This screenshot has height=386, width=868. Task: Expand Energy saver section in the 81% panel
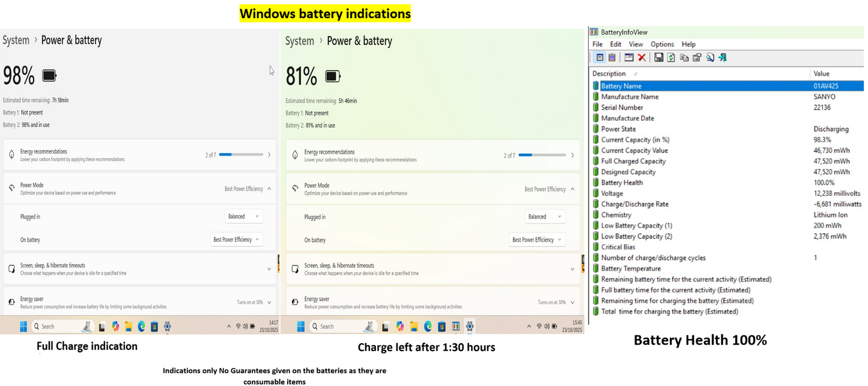coord(572,302)
